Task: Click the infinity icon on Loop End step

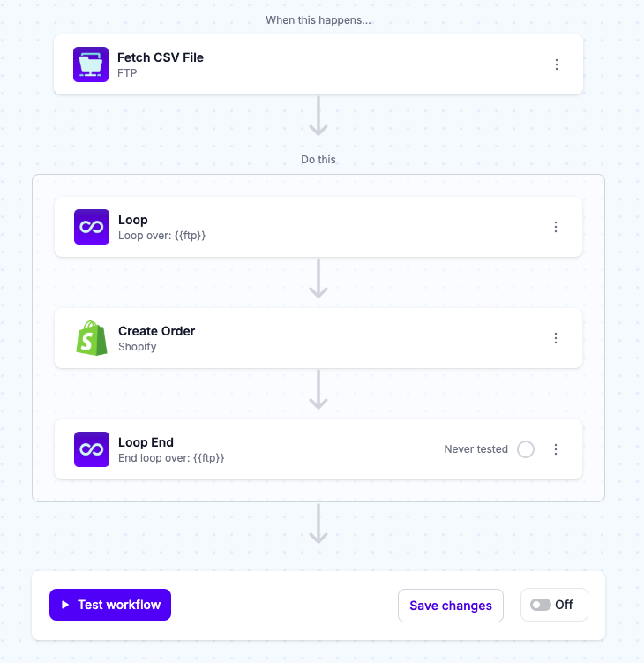Action: click(x=92, y=449)
